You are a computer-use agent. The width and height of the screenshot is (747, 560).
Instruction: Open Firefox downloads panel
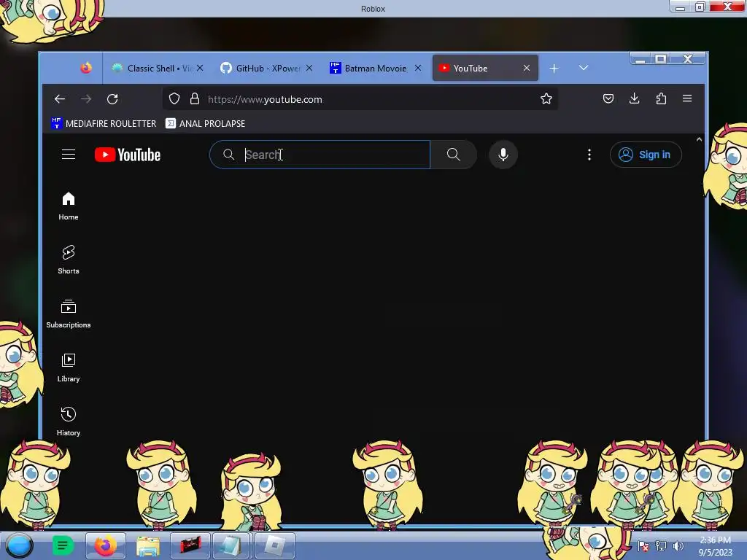(x=634, y=98)
